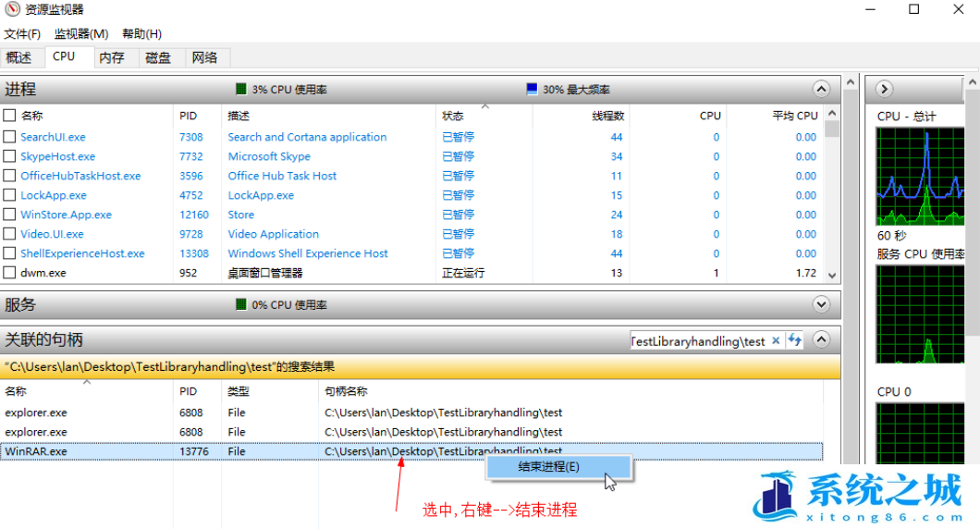Click blue 最大频率 indicator square
Image resolution: width=980 pixels, height=529 pixels.
click(x=532, y=90)
